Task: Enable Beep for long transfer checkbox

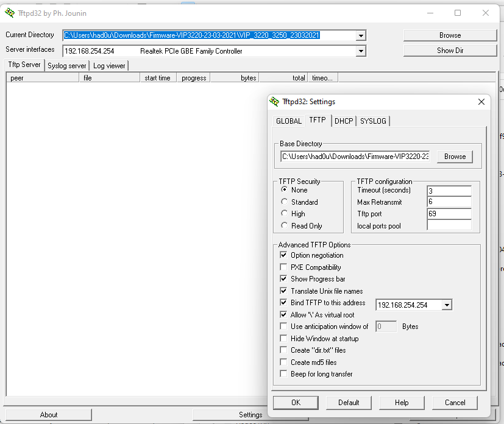Action: (x=283, y=373)
